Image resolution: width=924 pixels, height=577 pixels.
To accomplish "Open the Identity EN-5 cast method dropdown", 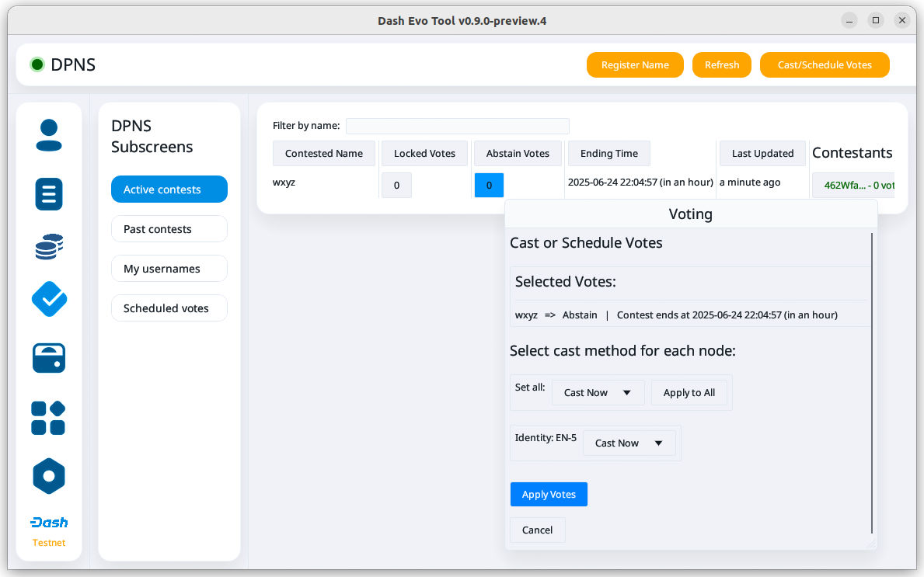I will (x=629, y=443).
